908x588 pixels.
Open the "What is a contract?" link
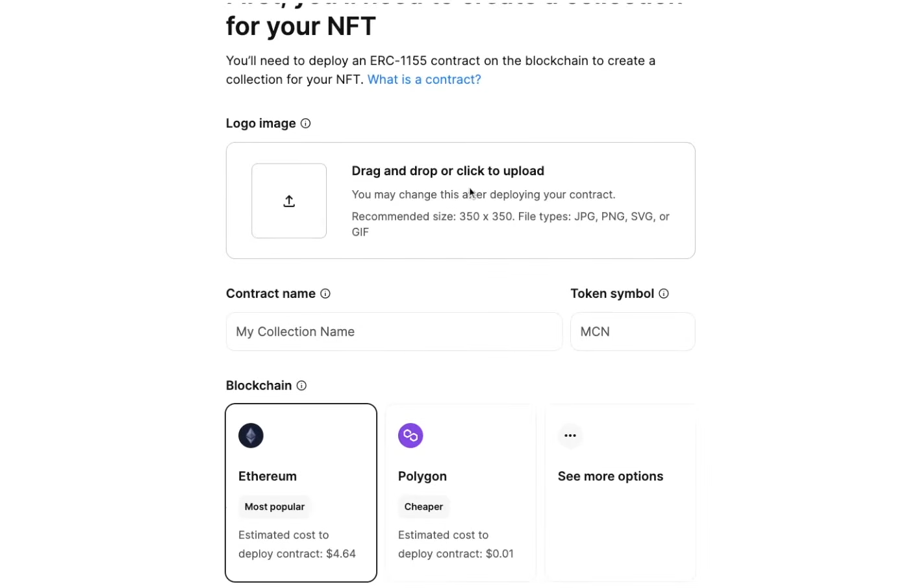[424, 79]
